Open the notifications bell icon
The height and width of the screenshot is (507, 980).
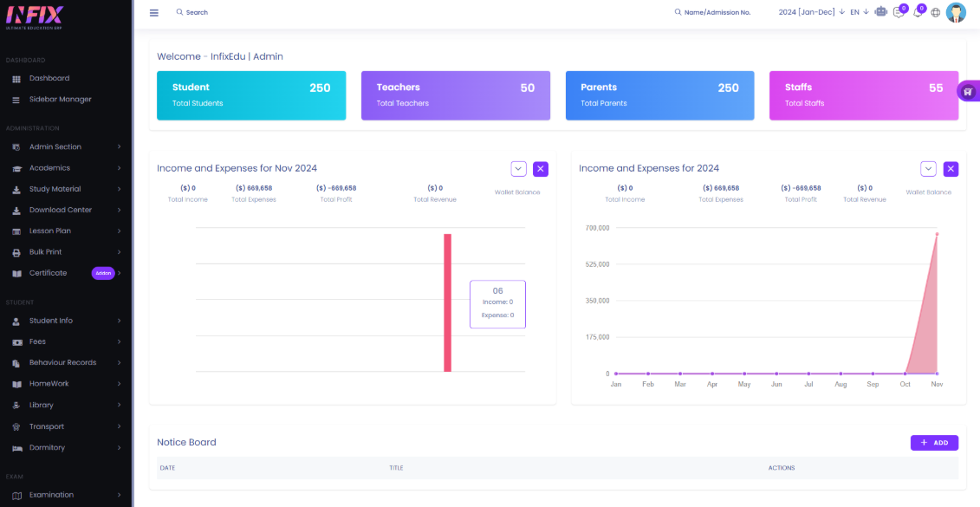point(918,12)
